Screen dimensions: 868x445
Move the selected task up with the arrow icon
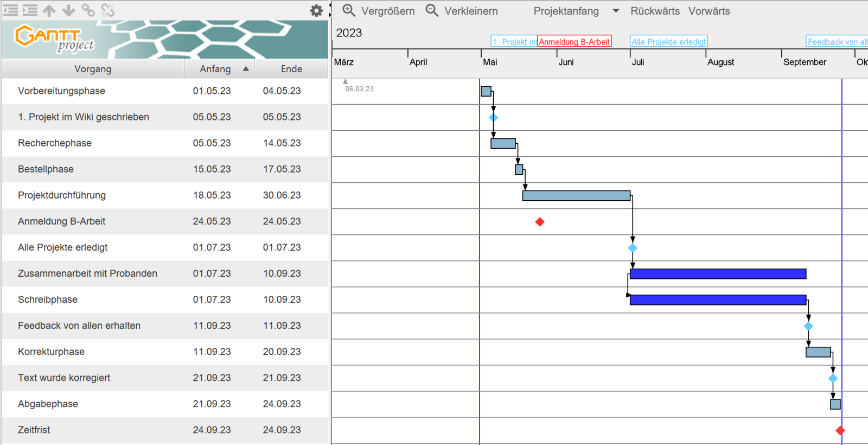click(49, 10)
